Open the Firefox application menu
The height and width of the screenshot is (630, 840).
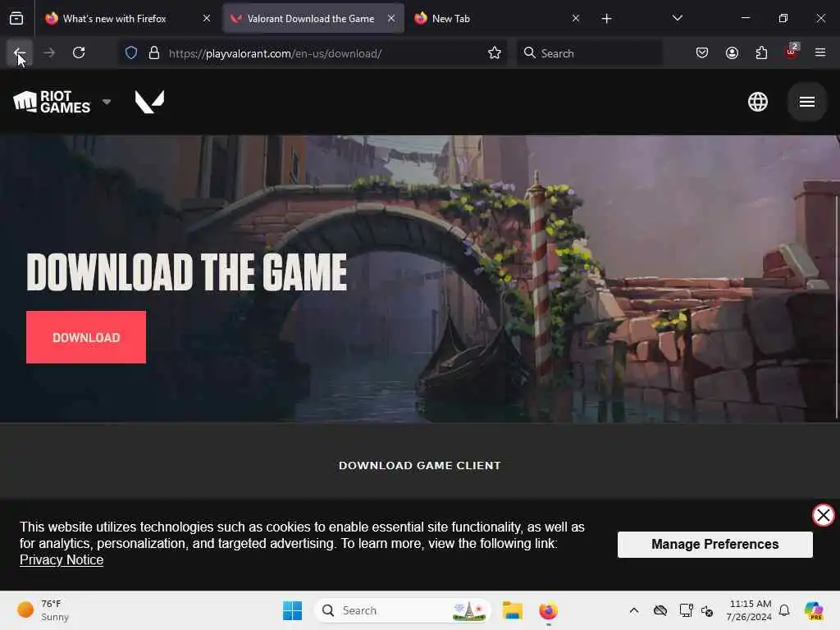point(820,52)
